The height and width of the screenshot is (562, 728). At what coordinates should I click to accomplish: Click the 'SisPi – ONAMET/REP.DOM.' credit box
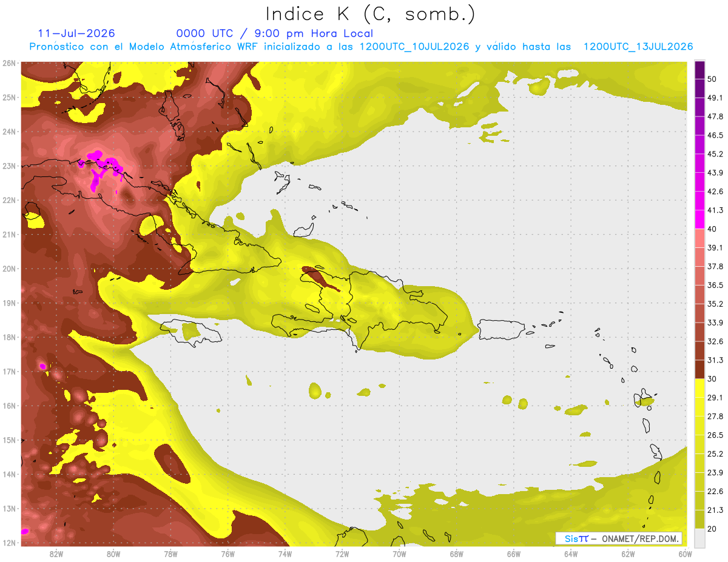tap(619, 538)
